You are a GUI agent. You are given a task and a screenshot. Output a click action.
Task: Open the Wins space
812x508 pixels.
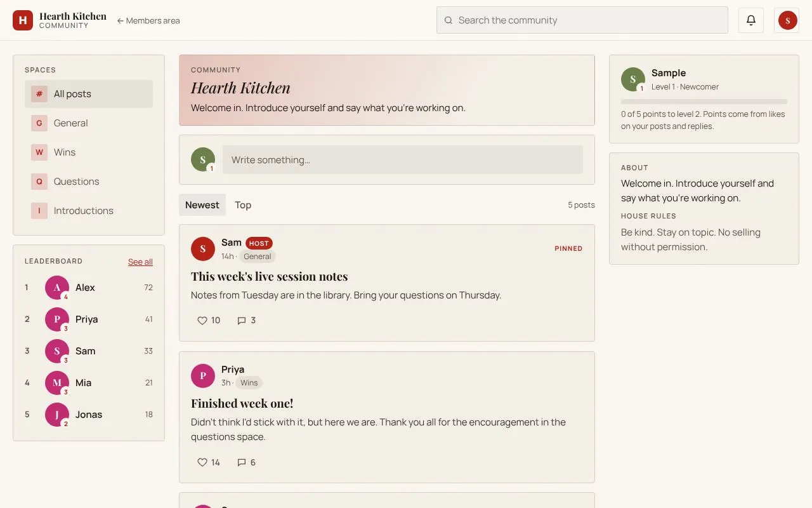tap(89, 152)
